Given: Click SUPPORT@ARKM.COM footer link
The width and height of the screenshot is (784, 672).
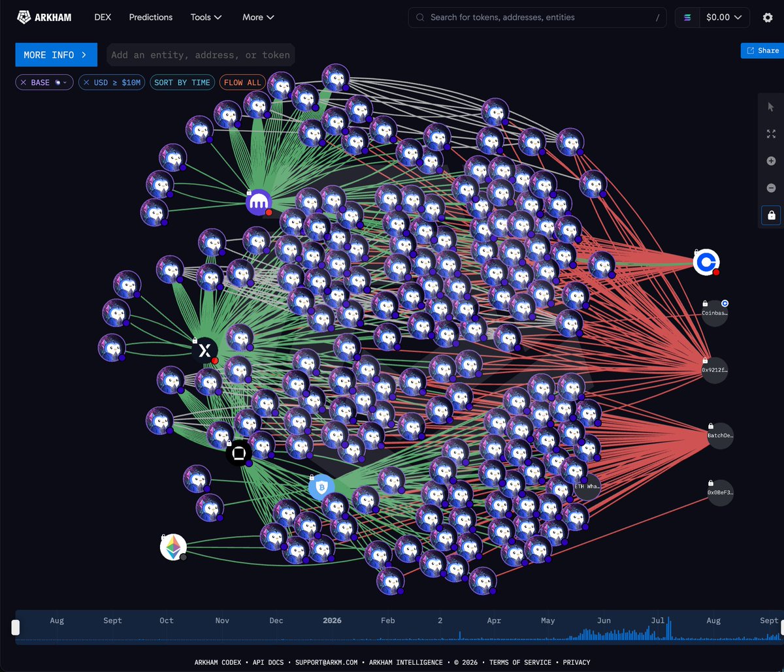Looking at the screenshot, I should (x=326, y=662).
